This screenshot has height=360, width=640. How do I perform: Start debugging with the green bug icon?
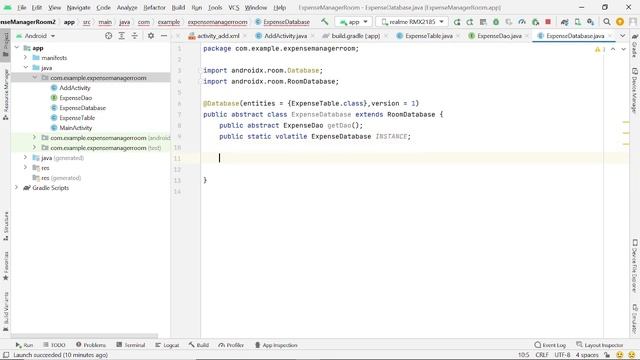496,22
